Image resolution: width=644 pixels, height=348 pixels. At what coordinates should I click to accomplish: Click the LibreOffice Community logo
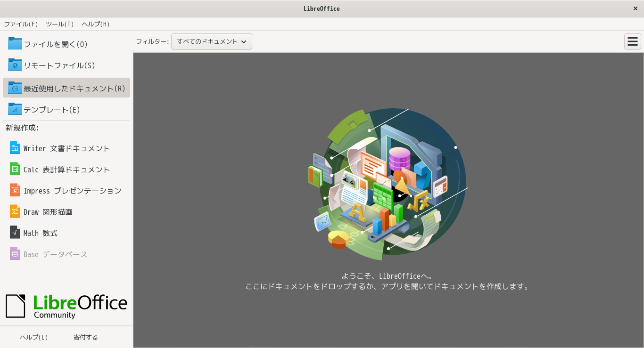[x=66, y=306]
